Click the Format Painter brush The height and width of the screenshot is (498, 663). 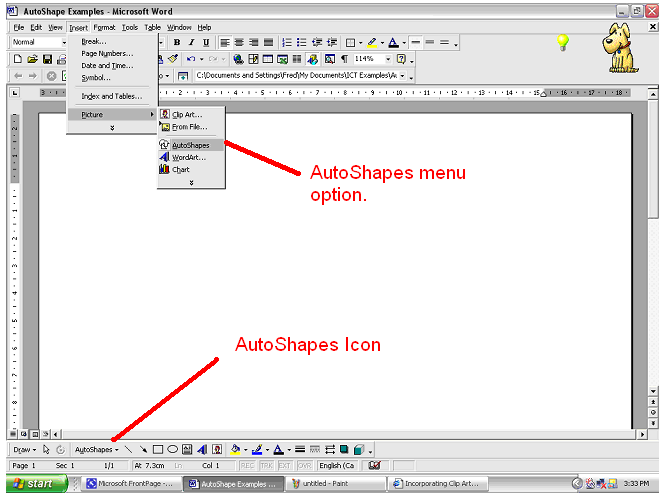click(173, 59)
